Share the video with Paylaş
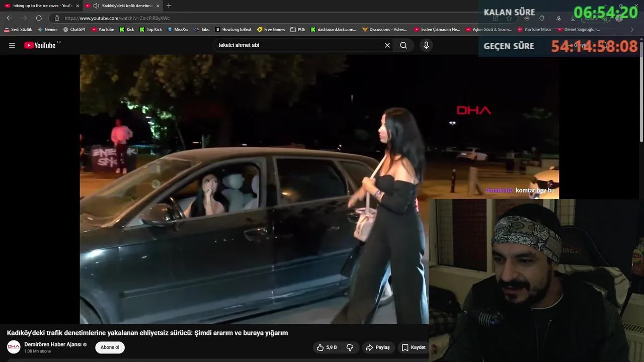 [x=378, y=347]
